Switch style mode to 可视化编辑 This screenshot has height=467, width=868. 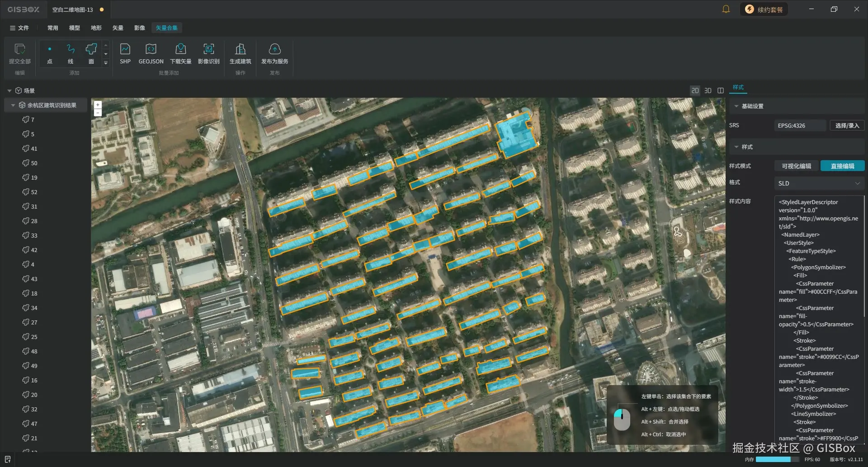pyautogui.click(x=797, y=166)
